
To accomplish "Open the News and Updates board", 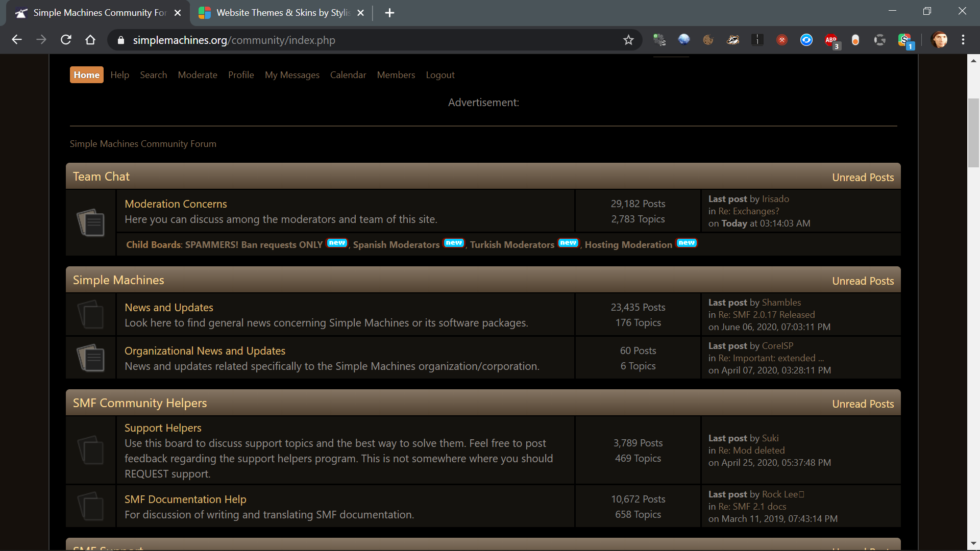I will click(x=169, y=308).
